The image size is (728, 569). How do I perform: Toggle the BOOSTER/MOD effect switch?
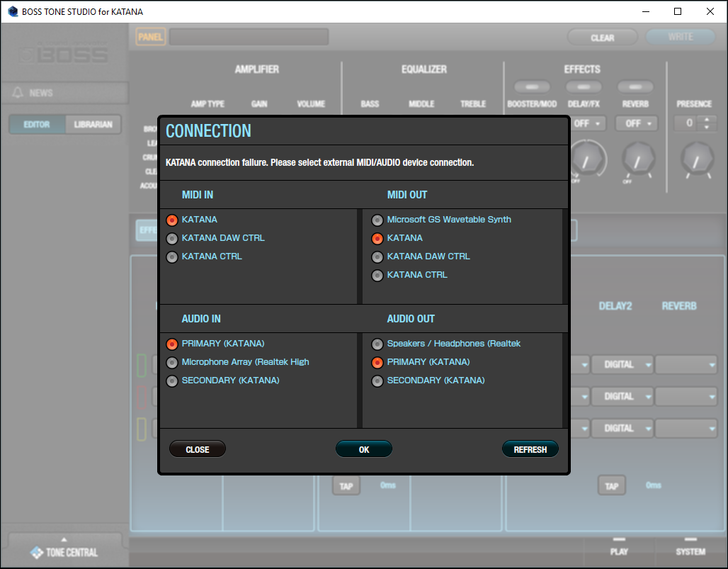532,87
